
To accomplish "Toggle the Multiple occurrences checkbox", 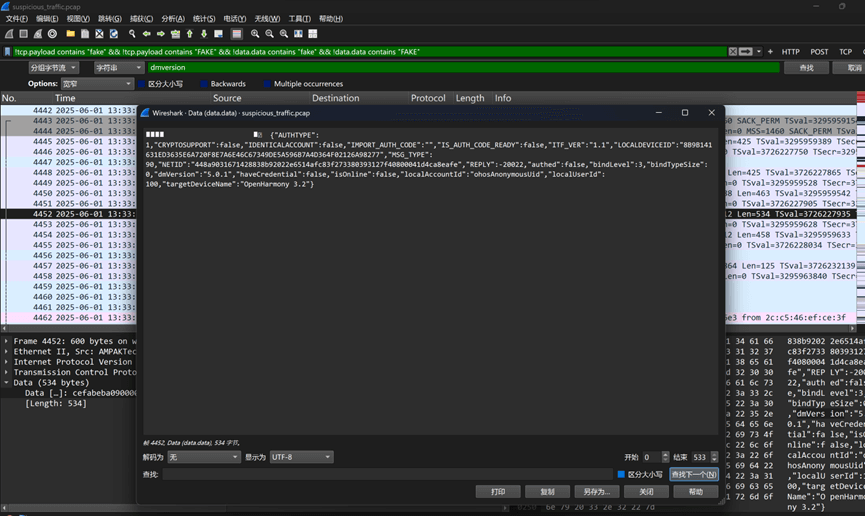I will (x=267, y=84).
